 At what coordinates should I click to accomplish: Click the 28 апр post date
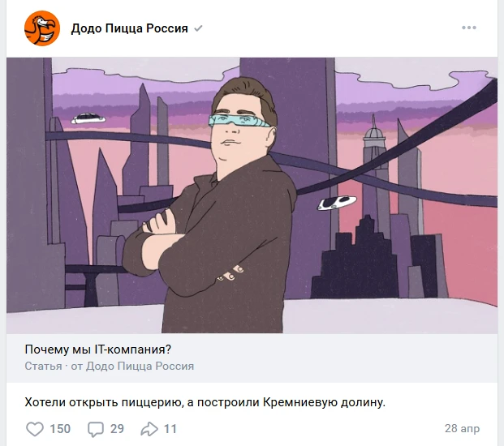click(x=462, y=428)
